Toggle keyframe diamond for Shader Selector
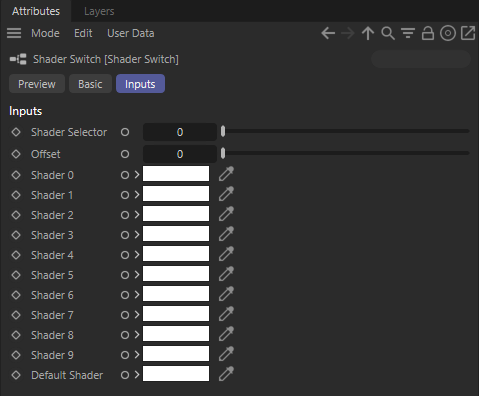479x396 pixels. 16,132
